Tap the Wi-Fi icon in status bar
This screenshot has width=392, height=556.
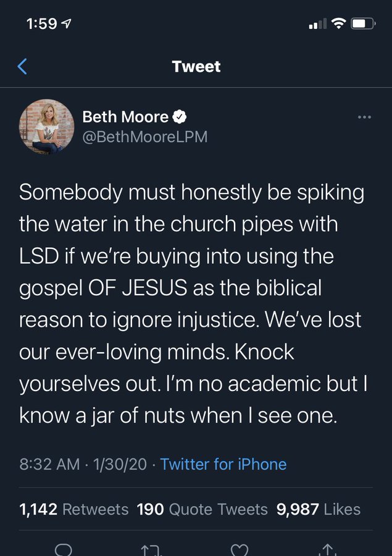click(x=338, y=24)
